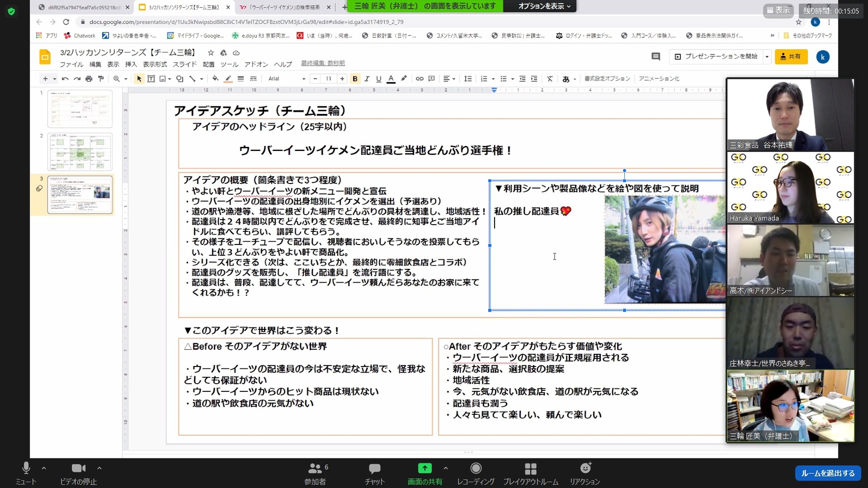Expand the new slide layout dropdown
Screen dimensions: 868x488
(x=54, y=79)
